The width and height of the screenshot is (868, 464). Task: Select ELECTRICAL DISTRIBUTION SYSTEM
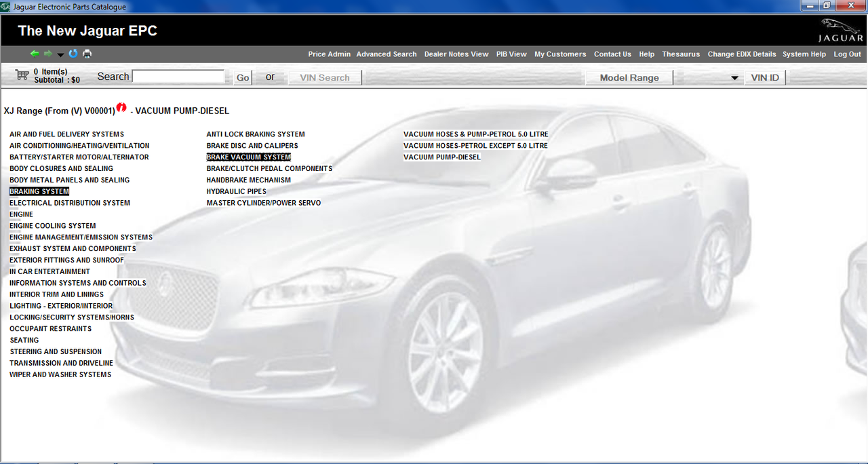(x=70, y=204)
